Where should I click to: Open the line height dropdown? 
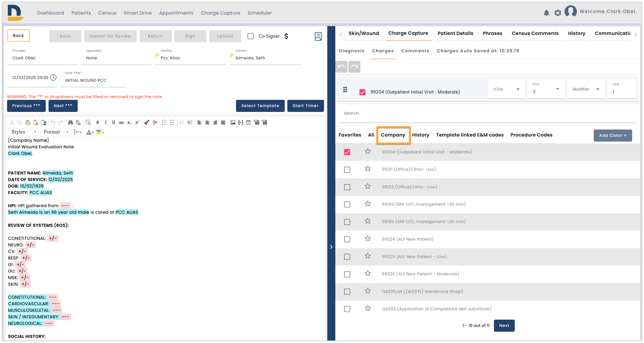click(78, 132)
